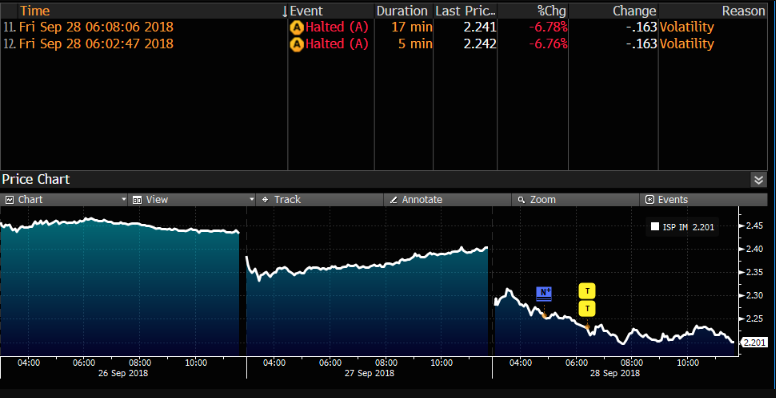
Task: Click the Annotate toolbar option
Action: [447, 199]
